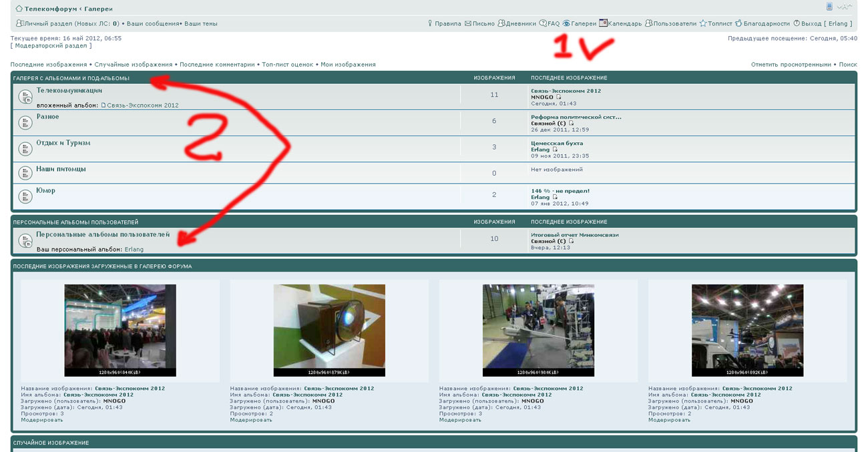868x452 pixels.
Task: Open Модераторский раздел link
Action: (51, 45)
